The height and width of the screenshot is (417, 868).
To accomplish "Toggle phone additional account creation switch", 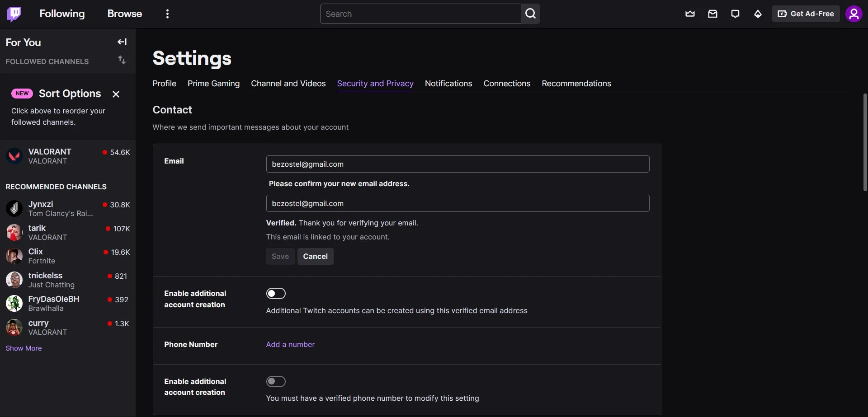I will click(276, 382).
